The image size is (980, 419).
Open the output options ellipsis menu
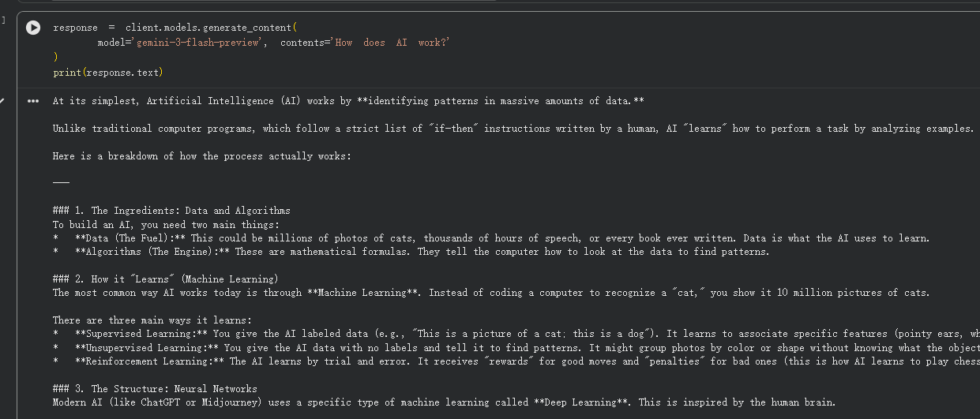(32, 101)
